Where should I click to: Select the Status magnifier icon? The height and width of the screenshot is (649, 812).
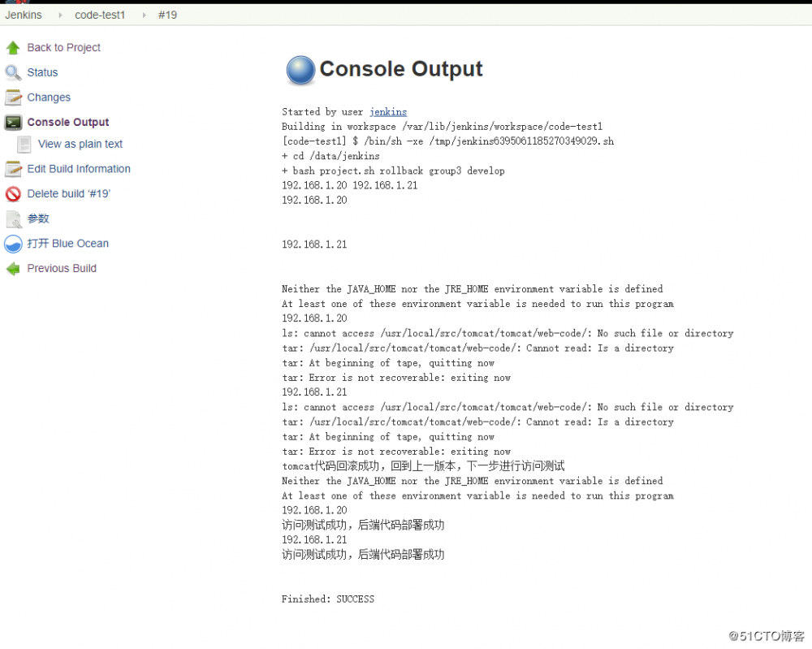point(12,72)
